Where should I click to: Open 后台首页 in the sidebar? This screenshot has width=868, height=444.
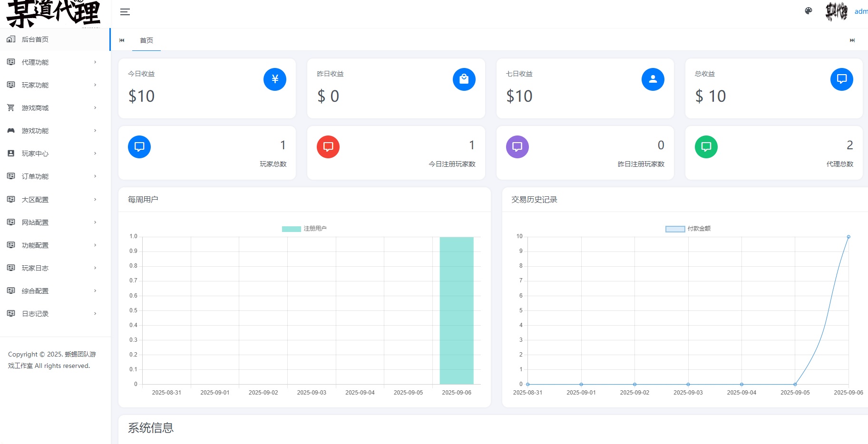(35, 39)
